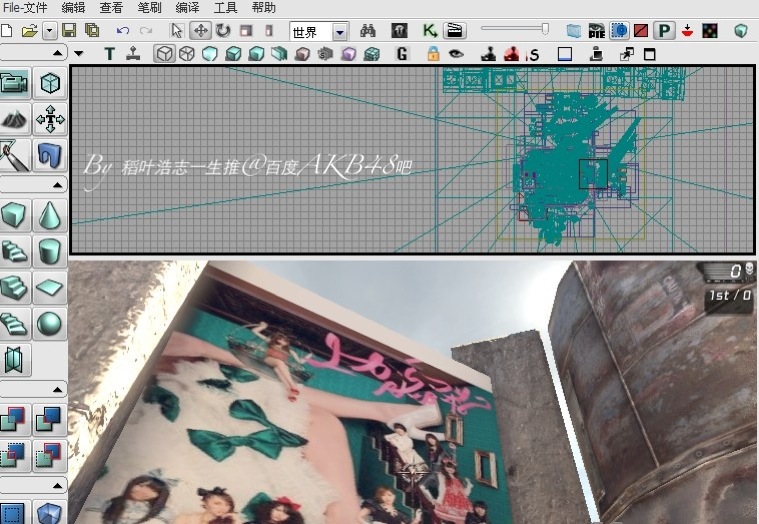759x524 pixels.
Task: Undo the last action
Action: pyautogui.click(x=123, y=31)
